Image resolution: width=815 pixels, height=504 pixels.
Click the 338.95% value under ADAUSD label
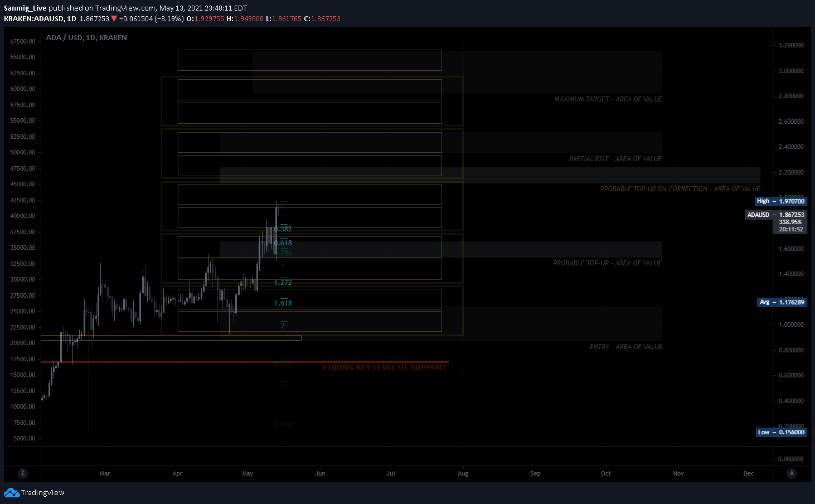pos(790,222)
